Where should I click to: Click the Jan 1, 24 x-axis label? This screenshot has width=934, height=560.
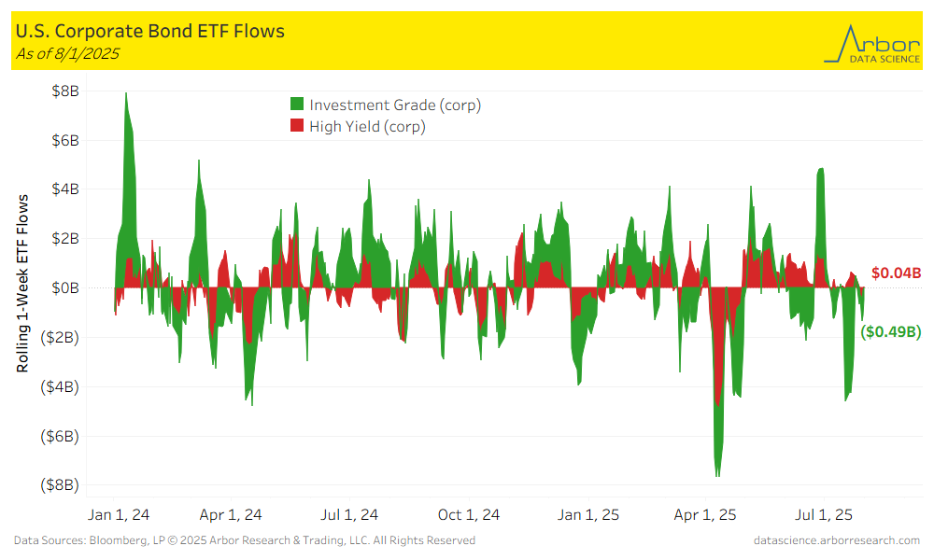pos(119,514)
